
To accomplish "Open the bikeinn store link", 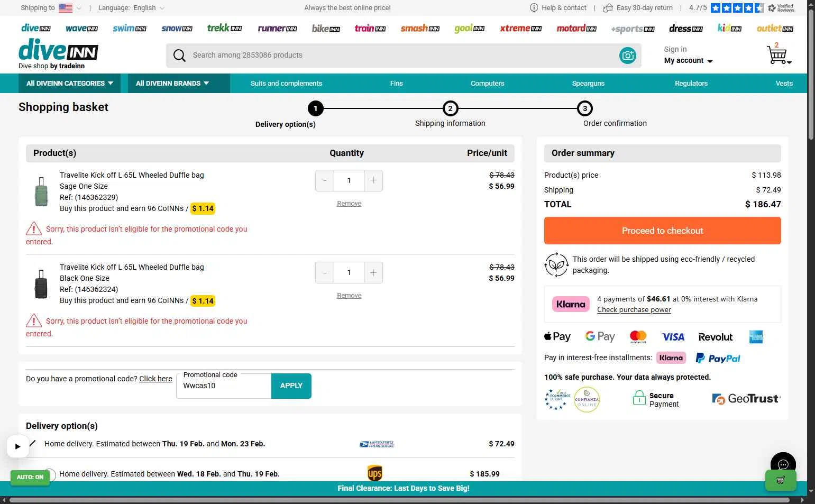I will [x=326, y=29].
